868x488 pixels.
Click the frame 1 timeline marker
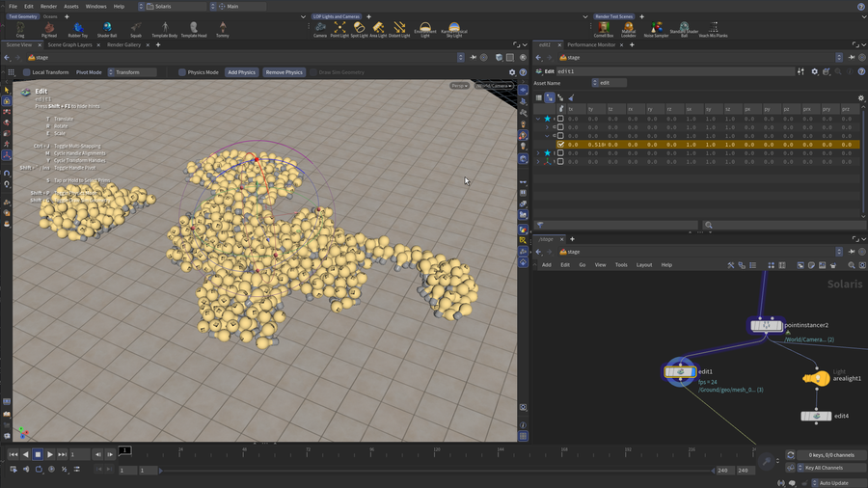125,450
